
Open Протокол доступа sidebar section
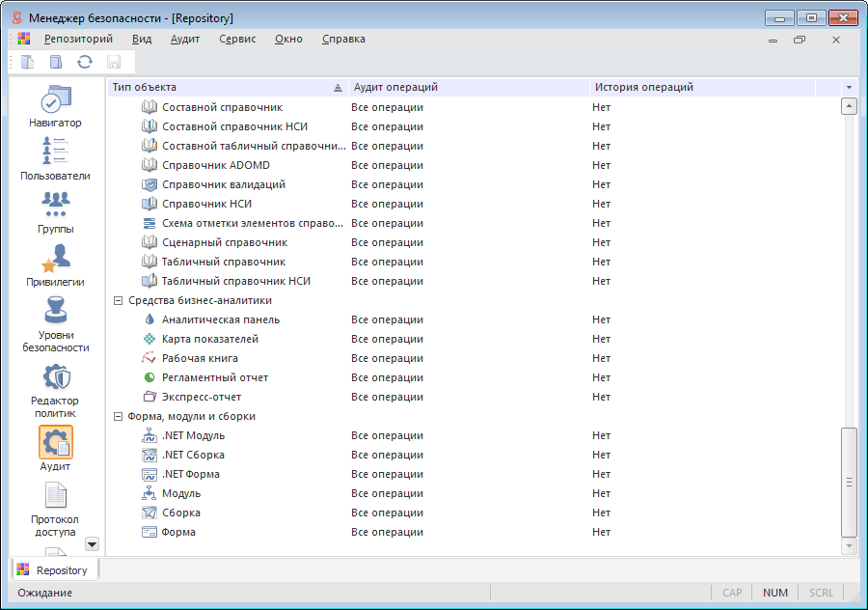click(55, 508)
